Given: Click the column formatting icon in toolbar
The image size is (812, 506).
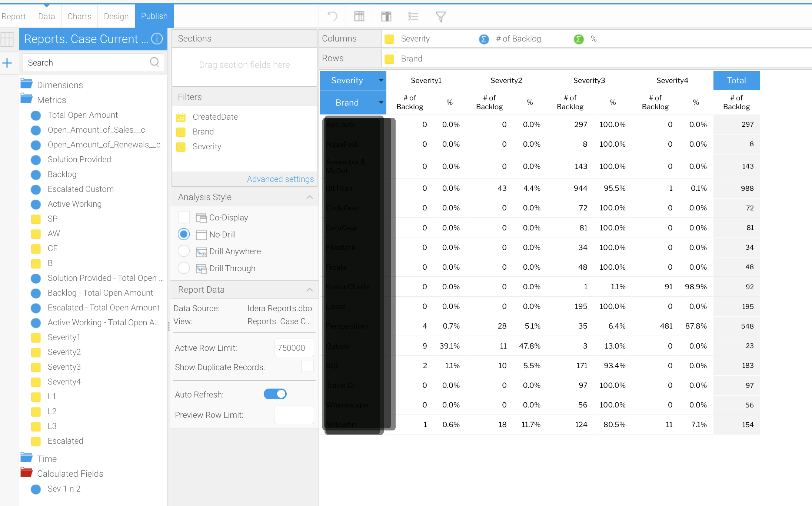Looking at the screenshot, I should 386,16.
